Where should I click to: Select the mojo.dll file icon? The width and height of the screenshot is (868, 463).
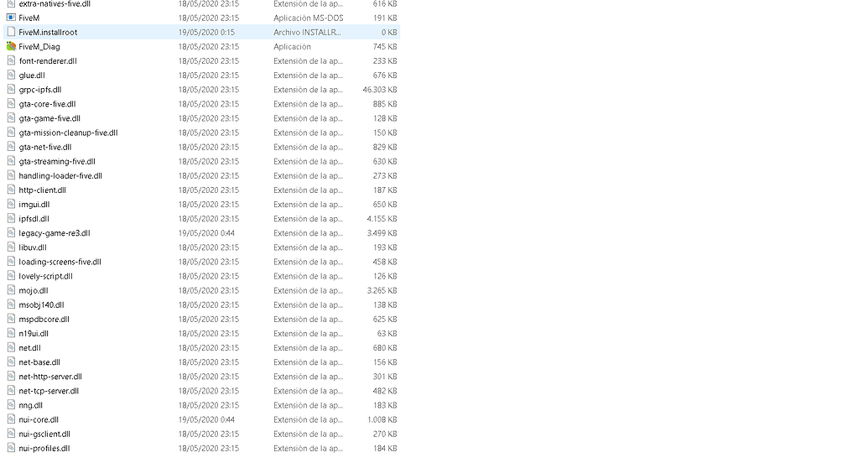click(11, 290)
